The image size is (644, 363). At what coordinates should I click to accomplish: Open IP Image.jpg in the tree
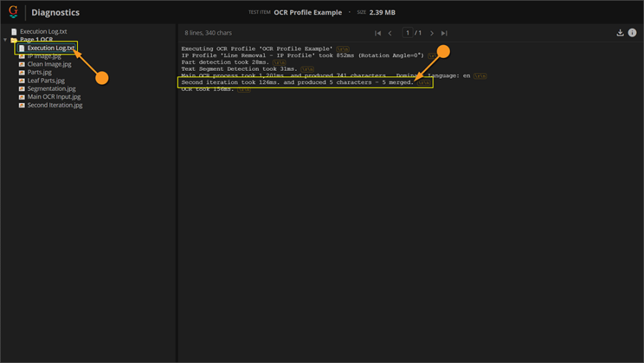point(44,56)
